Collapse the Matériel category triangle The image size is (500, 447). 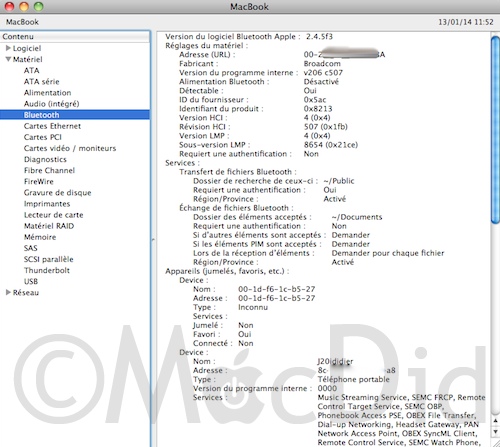click(8, 59)
